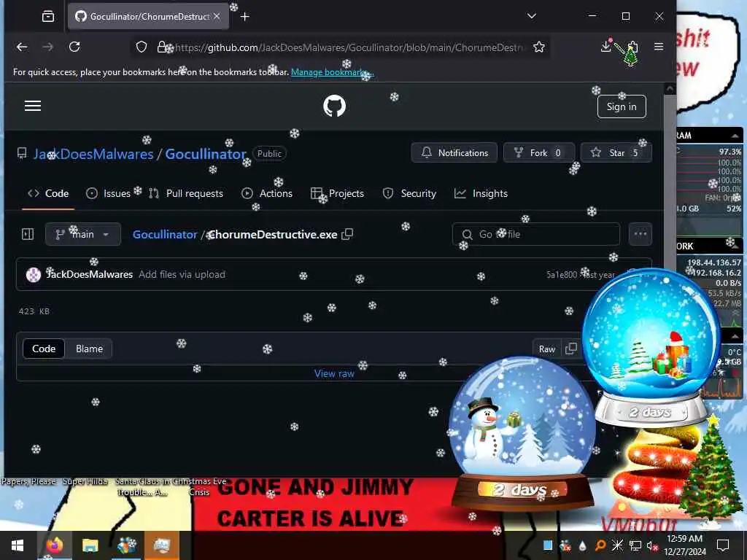This screenshot has height=560, width=747.
Task: Click the View raw link
Action: click(334, 374)
